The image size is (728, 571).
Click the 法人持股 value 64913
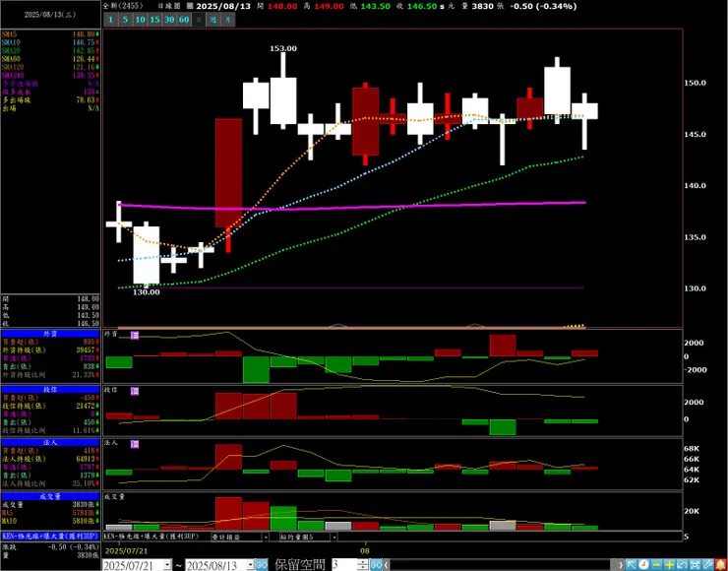coord(86,459)
